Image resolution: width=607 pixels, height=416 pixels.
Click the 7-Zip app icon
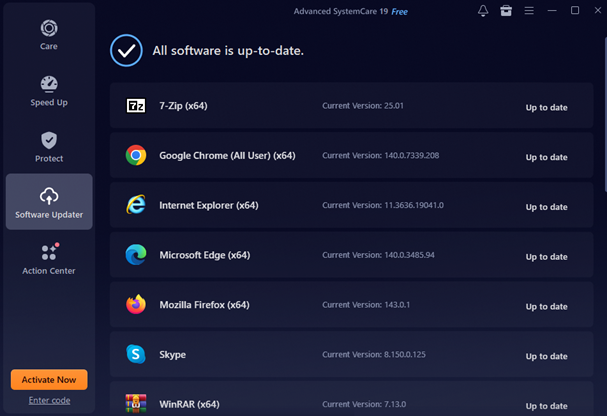(x=136, y=106)
